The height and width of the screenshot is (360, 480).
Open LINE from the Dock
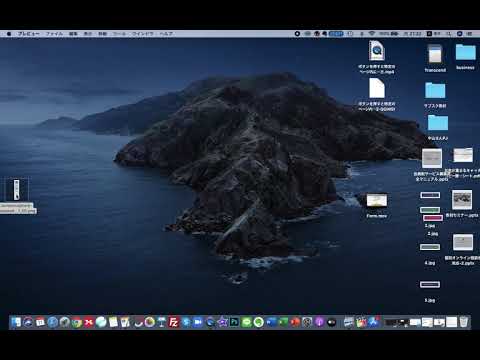pyautogui.click(x=246, y=322)
